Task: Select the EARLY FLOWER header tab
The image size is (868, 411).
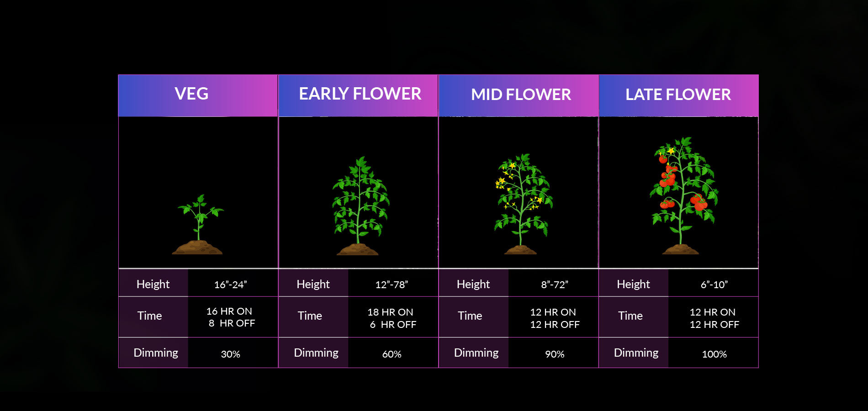Action: point(360,94)
